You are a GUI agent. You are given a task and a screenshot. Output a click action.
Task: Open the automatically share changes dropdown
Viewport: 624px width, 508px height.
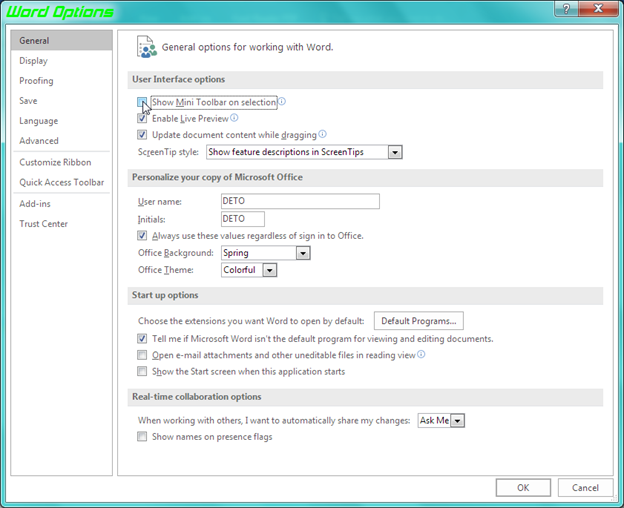[x=458, y=421]
